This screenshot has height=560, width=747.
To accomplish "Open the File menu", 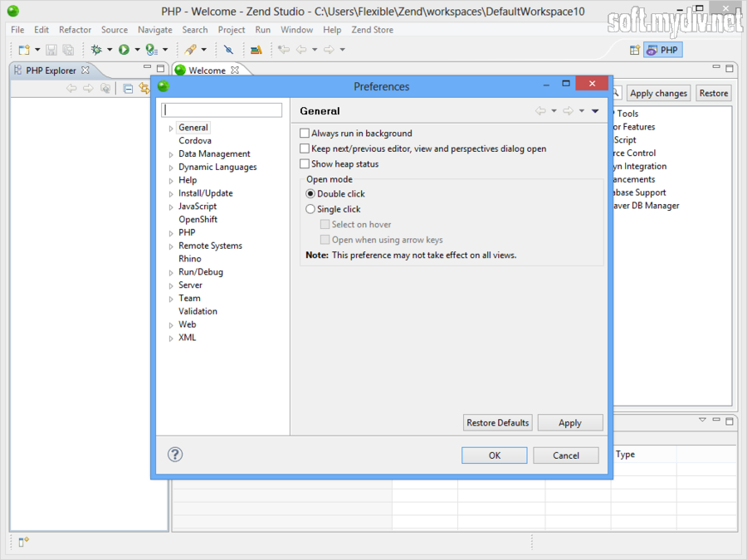I will click(x=17, y=30).
